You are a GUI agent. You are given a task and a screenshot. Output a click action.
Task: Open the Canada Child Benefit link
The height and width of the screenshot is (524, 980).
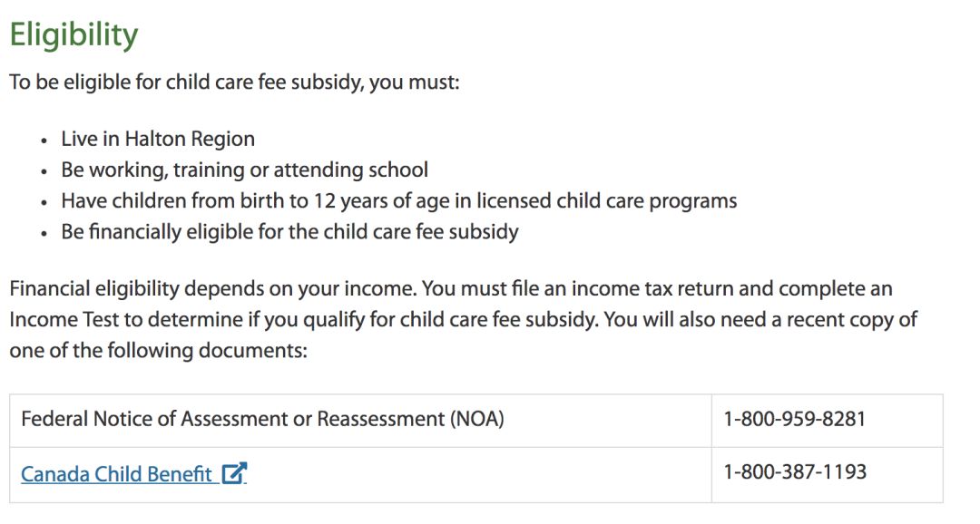(x=116, y=474)
